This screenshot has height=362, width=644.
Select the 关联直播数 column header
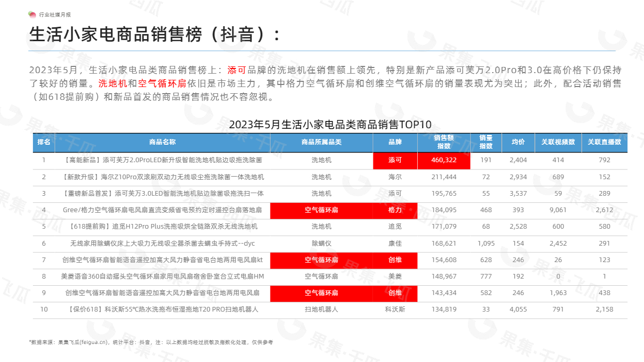pos(604,142)
